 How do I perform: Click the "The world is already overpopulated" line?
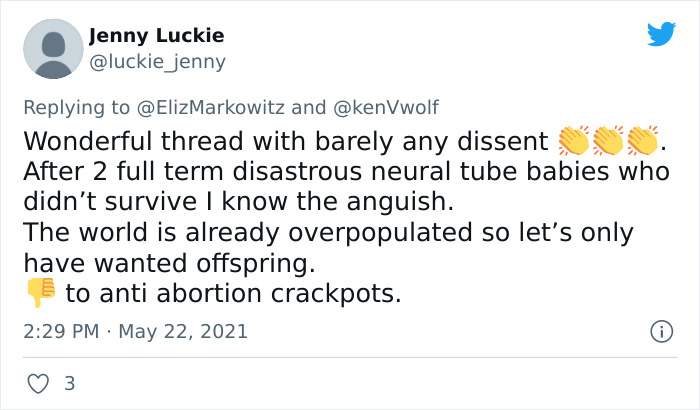click(327, 233)
